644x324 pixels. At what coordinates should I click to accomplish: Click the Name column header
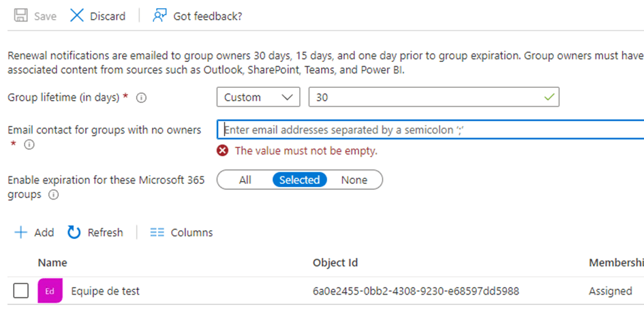pos(52,263)
